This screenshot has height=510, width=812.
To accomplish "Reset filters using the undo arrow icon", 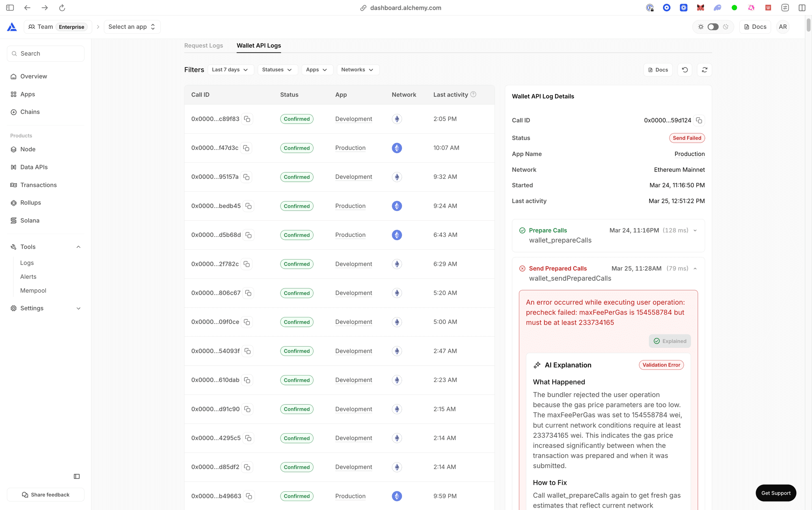I will [x=685, y=69].
